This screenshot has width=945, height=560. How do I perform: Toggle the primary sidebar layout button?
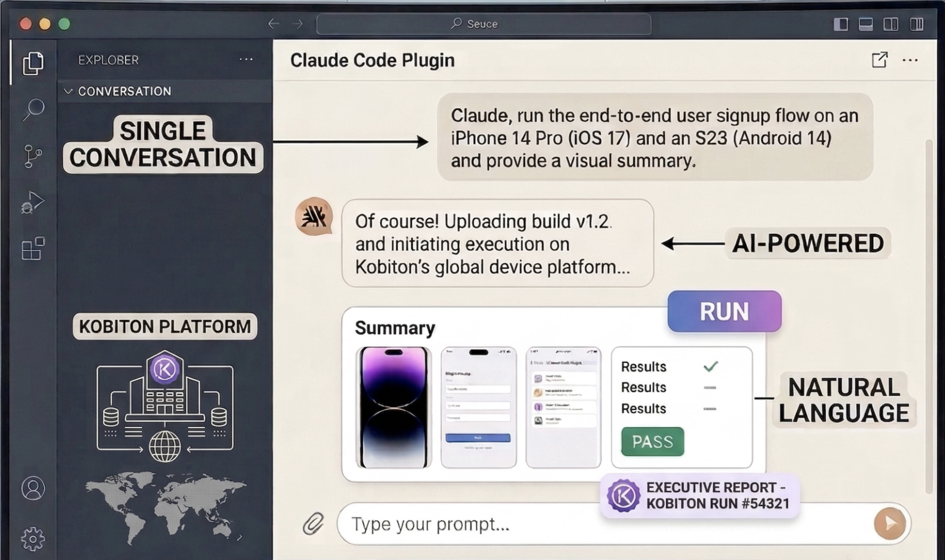coord(841,25)
